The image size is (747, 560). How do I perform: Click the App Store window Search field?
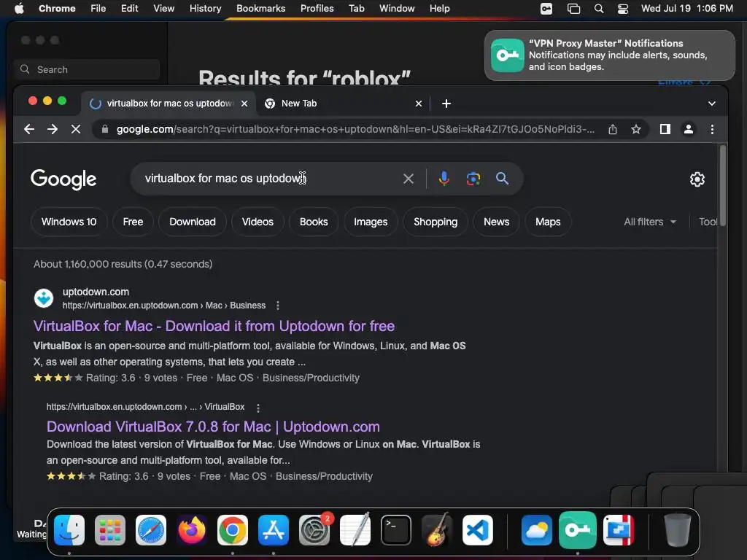click(x=87, y=69)
